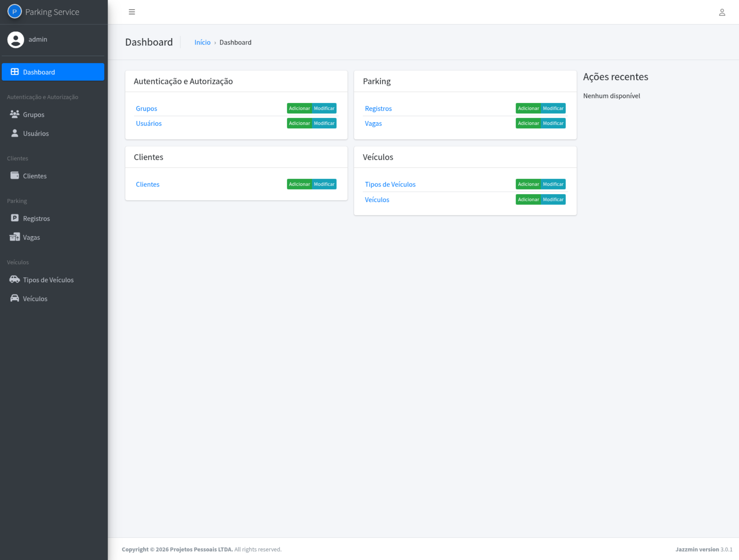This screenshot has height=560, width=739.
Task: Click the Usuários person icon in sidebar
Action: click(14, 133)
